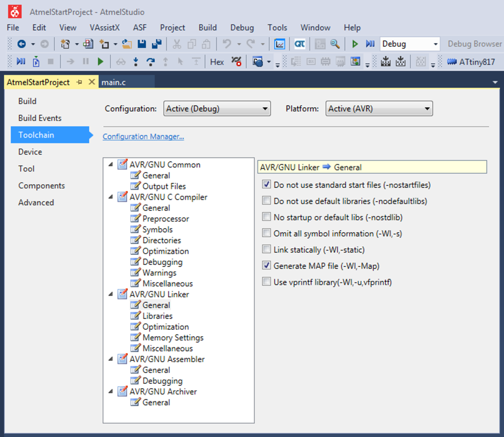The height and width of the screenshot is (437, 504).
Task: Enable Omit all symbol information
Action: tap(266, 233)
